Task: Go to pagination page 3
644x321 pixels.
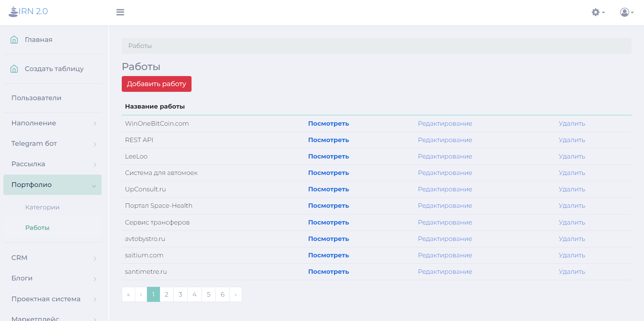Action: (x=180, y=295)
